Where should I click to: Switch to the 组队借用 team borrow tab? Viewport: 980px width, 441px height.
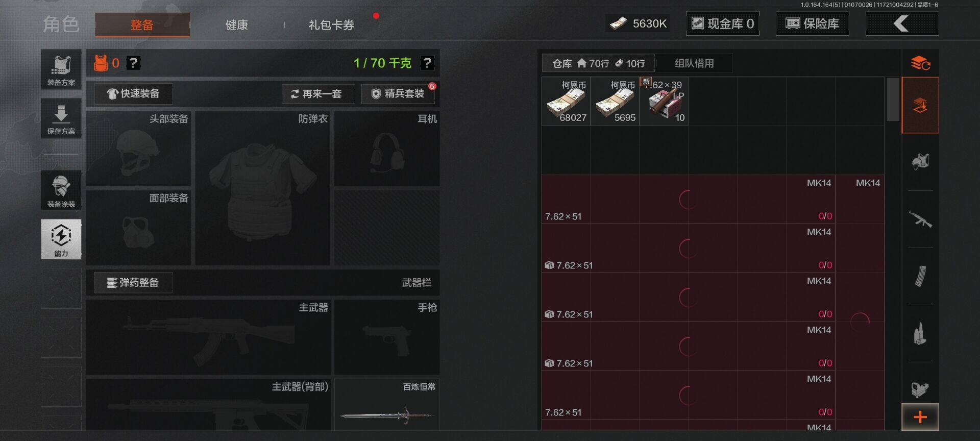(x=694, y=63)
